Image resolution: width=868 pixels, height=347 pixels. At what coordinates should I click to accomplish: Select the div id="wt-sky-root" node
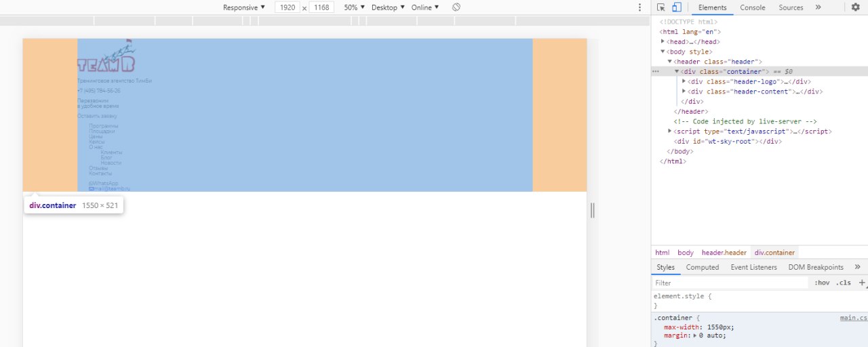coord(728,141)
